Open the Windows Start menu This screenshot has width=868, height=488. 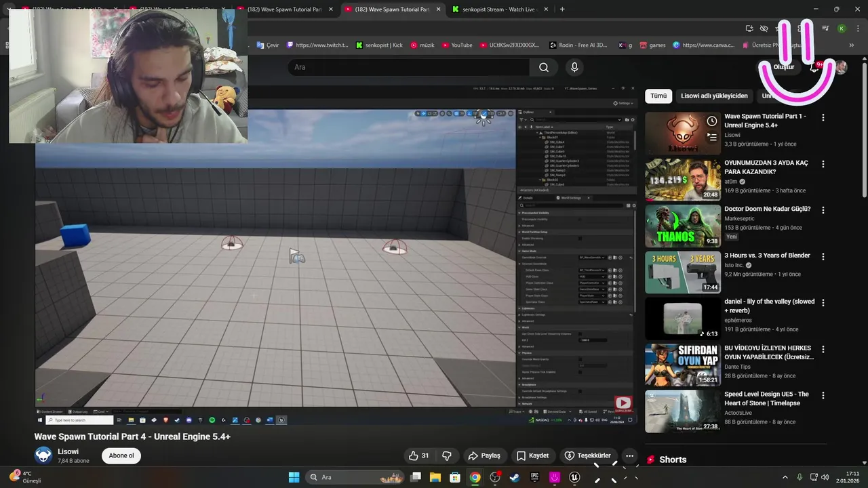(294, 477)
